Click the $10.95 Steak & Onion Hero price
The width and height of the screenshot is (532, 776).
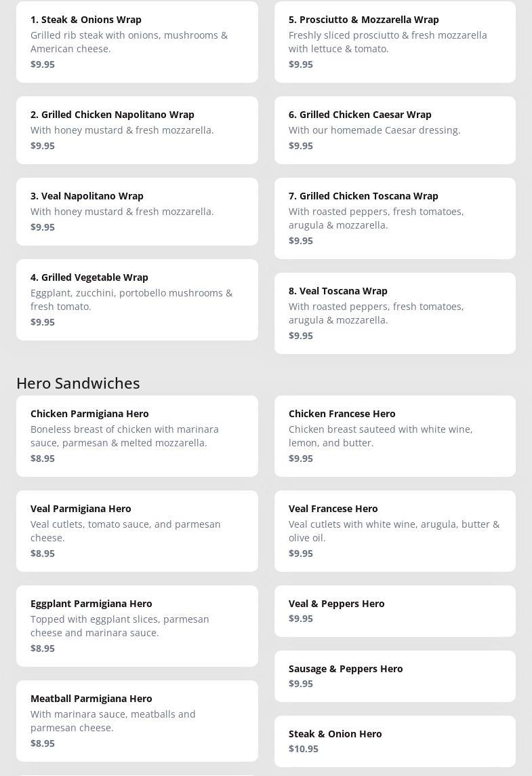[304, 749]
